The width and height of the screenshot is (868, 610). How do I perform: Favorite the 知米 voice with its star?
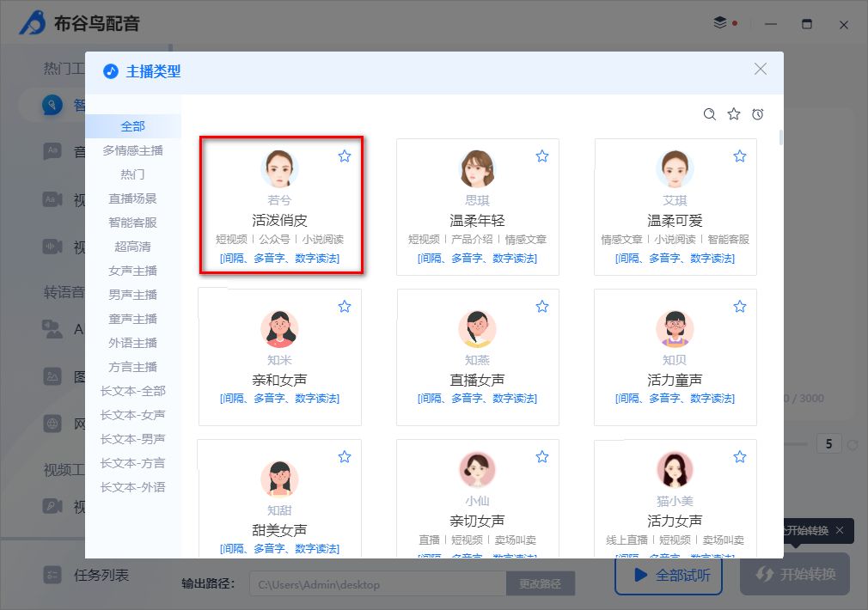(345, 306)
